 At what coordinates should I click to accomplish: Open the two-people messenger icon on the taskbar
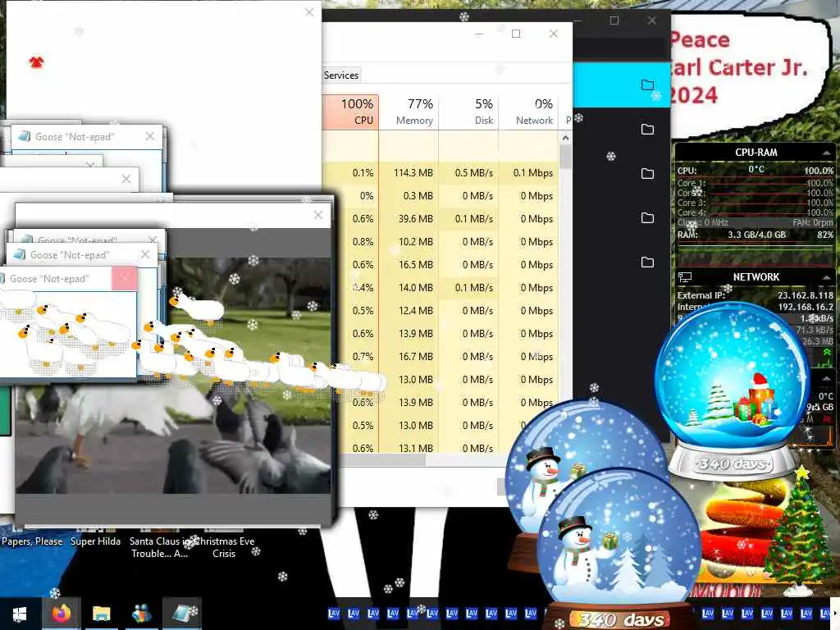point(141,614)
